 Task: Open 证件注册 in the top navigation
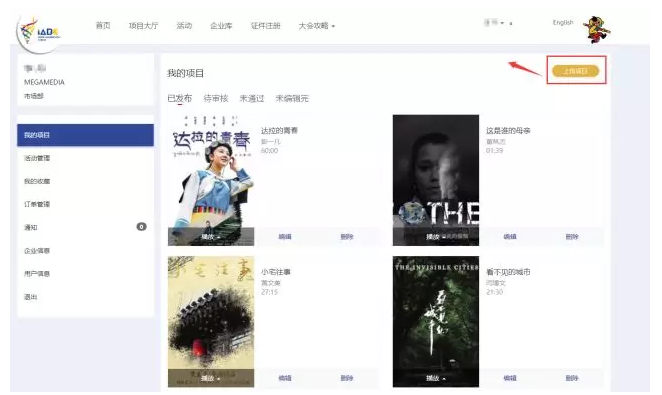tap(266, 26)
